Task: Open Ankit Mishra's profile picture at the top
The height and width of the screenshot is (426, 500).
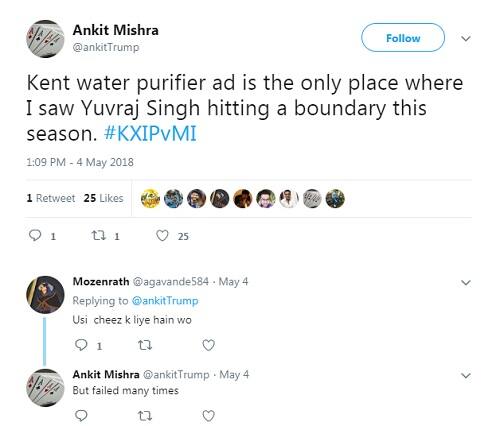Action: 45,39
